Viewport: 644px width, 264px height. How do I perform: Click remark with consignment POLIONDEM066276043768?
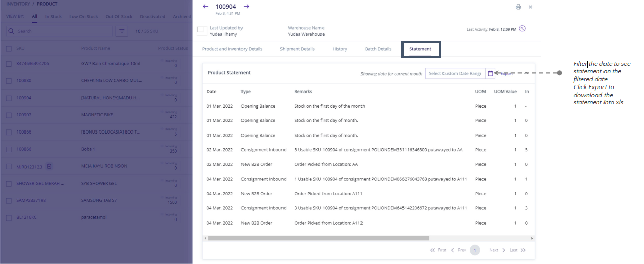click(x=381, y=179)
